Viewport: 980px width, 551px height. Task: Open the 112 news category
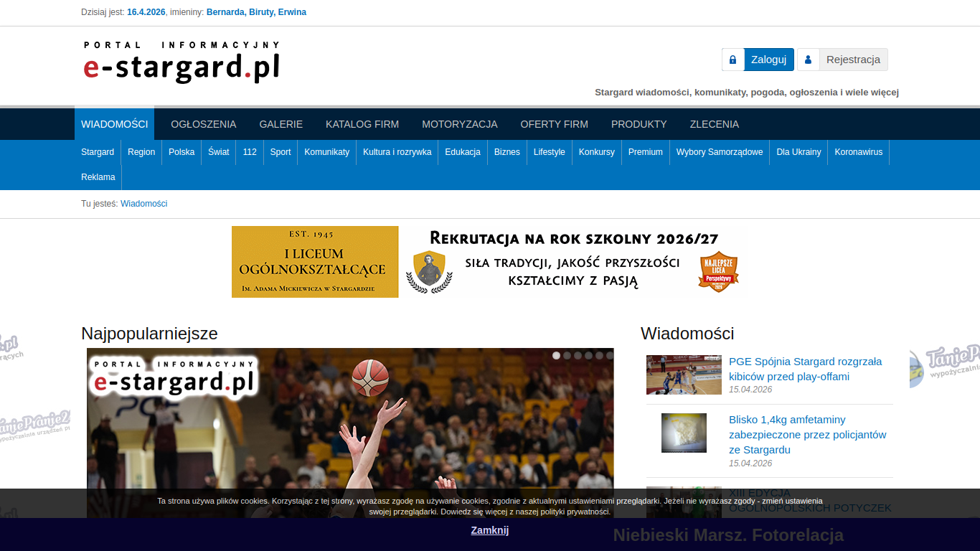click(250, 152)
